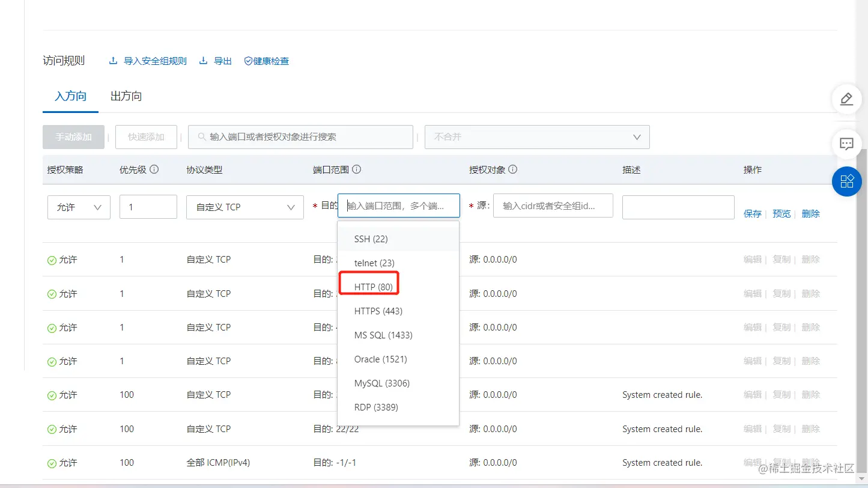Open the pencil edit floating button
The width and height of the screenshot is (868, 488).
pyautogui.click(x=846, y=99)
